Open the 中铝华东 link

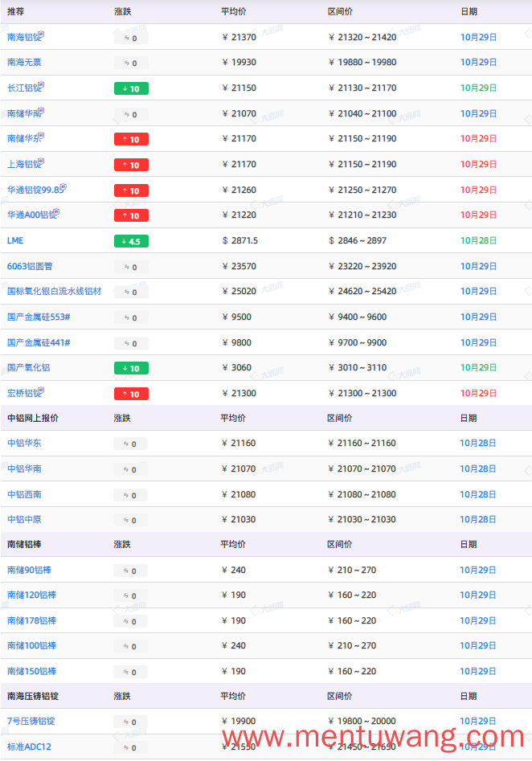click(24, 443)
